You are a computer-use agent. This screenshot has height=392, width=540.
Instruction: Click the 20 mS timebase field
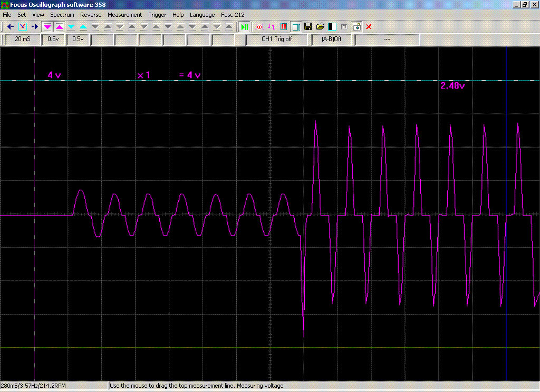coord(23,39)
